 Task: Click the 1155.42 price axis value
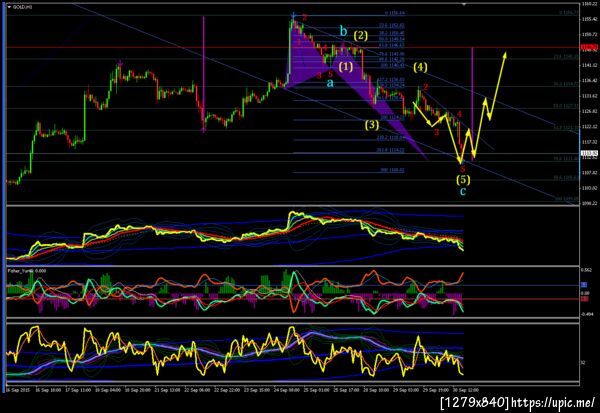tap(590, 19)
